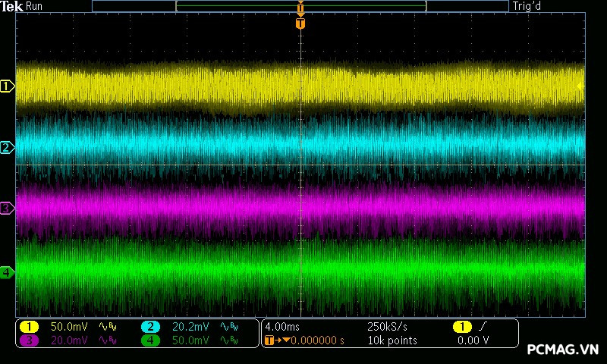Viewport: 607px width, 364px height.
Task: Select the magenta channel 3 badge in readout
Action: [x=29, y=340]
